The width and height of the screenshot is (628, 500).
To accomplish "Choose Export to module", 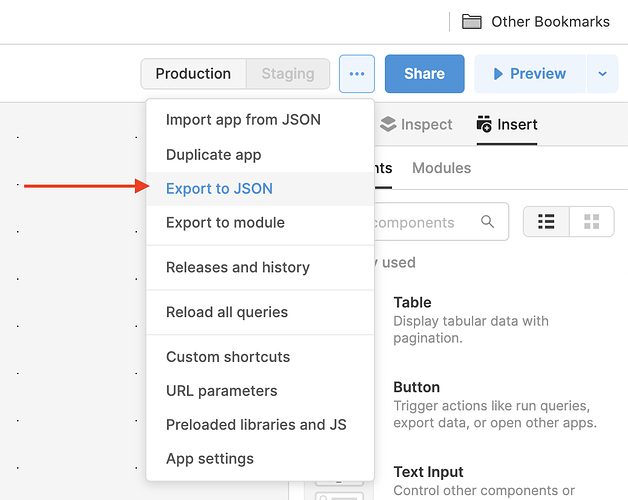I will click(x=225, y=222).
